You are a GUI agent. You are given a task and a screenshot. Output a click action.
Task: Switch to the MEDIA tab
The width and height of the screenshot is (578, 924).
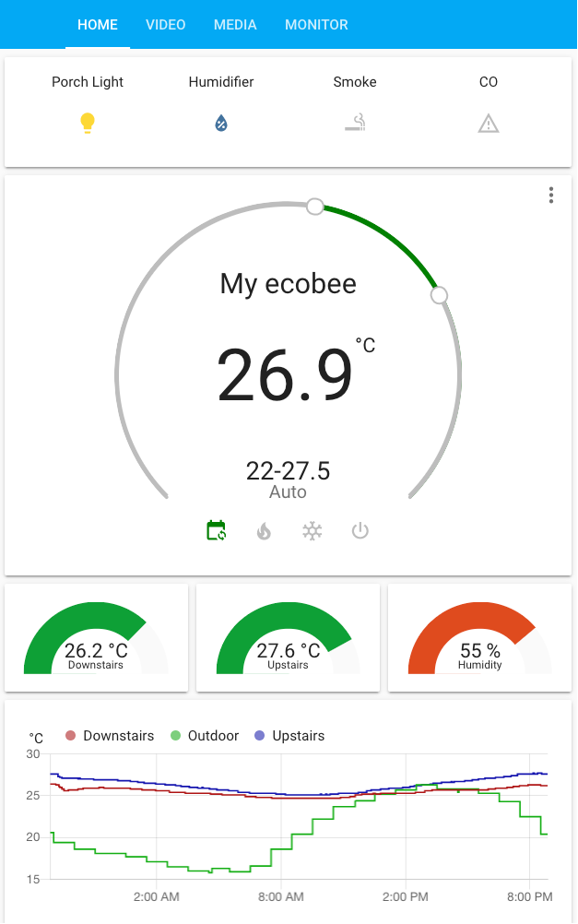pos(235,25)
